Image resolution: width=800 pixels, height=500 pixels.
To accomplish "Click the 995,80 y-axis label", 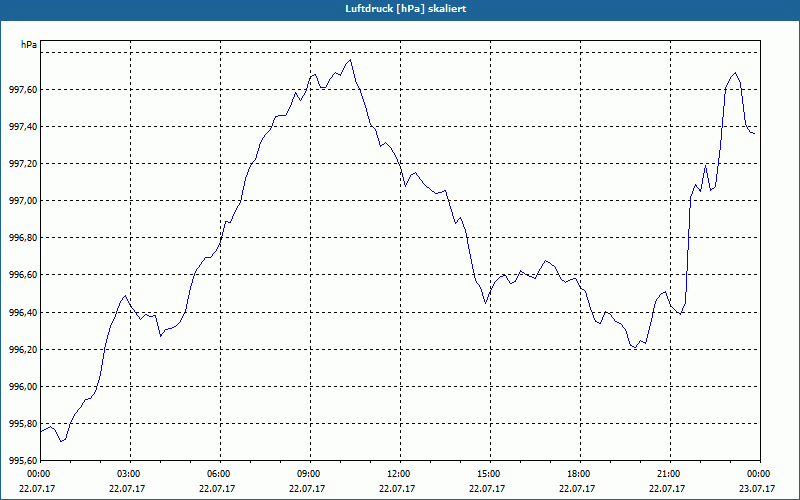I will [23, 423].
